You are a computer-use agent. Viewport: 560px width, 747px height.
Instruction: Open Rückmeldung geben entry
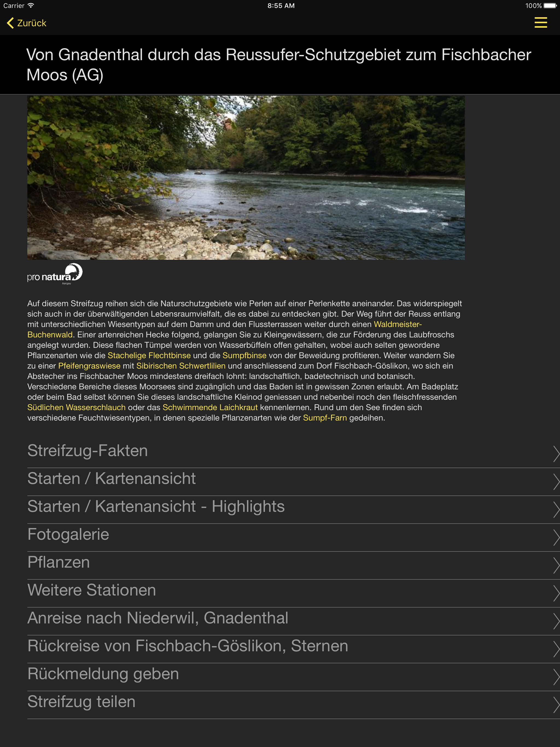pyautogui.click(x=293, y=676)
